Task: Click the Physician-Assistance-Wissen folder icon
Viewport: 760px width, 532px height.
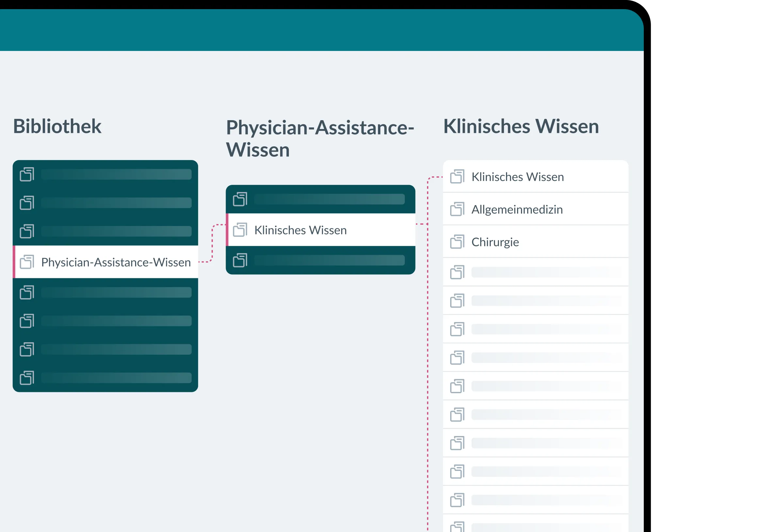Action: coord(27,262)
